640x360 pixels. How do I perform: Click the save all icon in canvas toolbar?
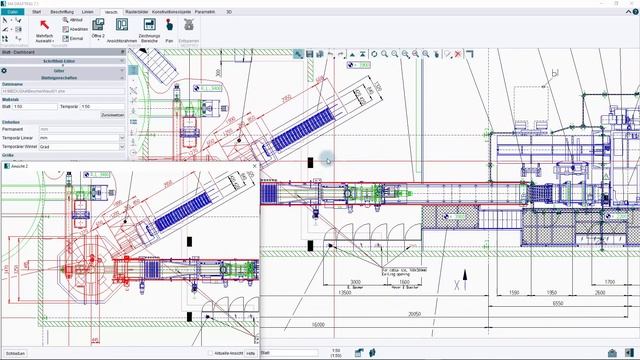pos(320,54)
